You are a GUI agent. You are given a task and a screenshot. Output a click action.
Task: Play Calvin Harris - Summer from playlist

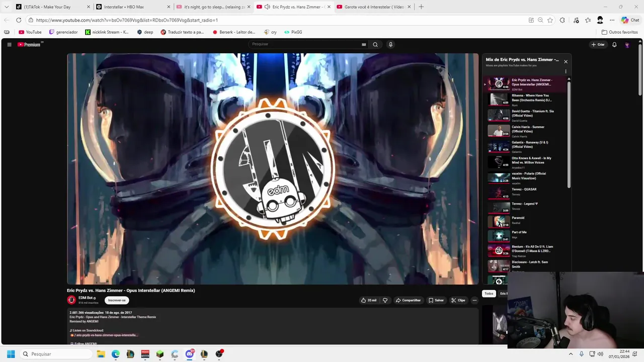526,131
